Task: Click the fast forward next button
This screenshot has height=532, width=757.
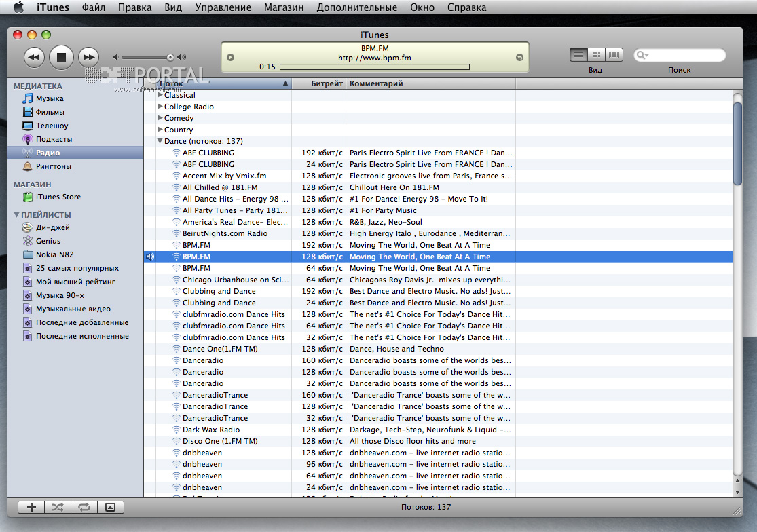Action: click(88, 58)
